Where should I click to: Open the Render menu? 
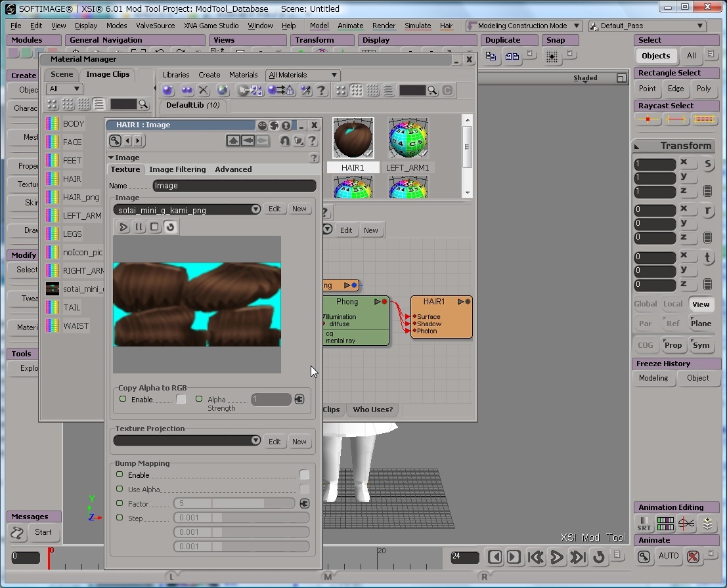click(384, 26)
